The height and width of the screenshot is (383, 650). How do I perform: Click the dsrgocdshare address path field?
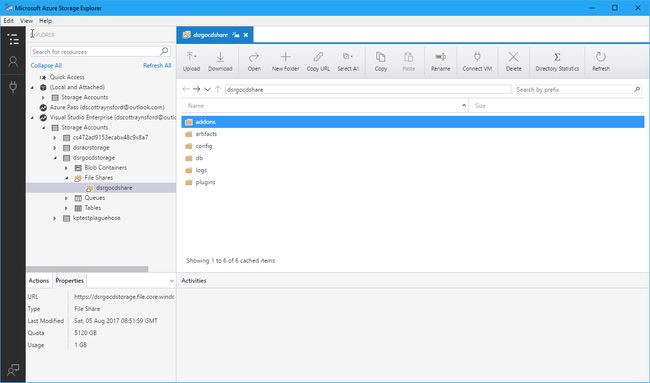[x=368, y=89]
